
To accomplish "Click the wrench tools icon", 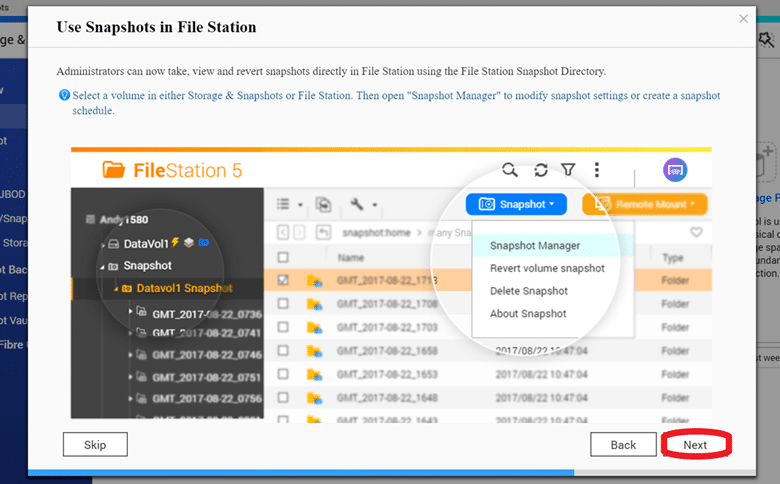I will (x=357, y=204).
